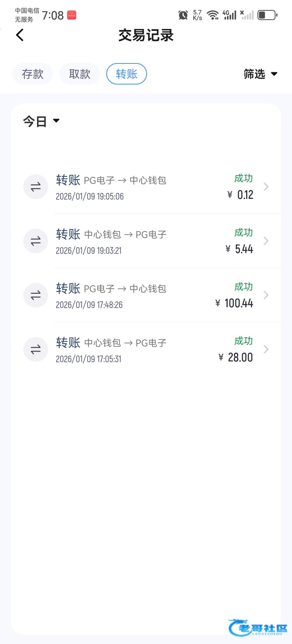292x644 pixels.
Task: Tap the battery indicator icon
Action: 267,15
